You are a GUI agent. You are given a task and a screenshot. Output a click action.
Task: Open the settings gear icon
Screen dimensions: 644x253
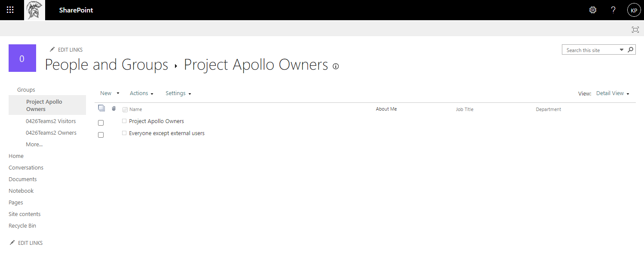tap(593, 10)
